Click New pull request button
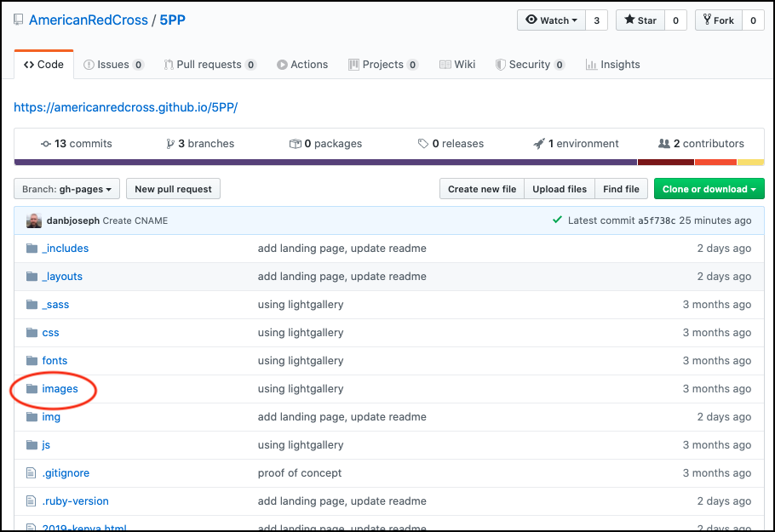This screenshot has height=532, width=775. pos(173,189)
